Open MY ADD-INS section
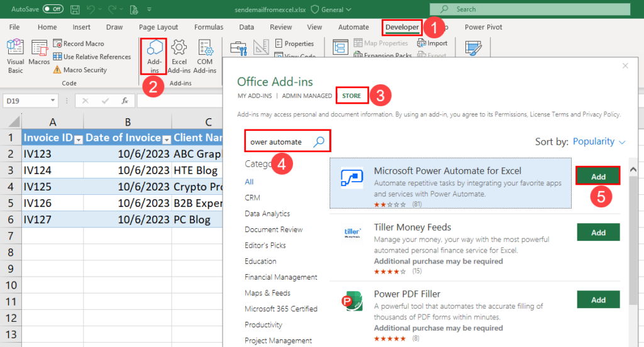The image size is (644, 347). click(x=255, y=96)
